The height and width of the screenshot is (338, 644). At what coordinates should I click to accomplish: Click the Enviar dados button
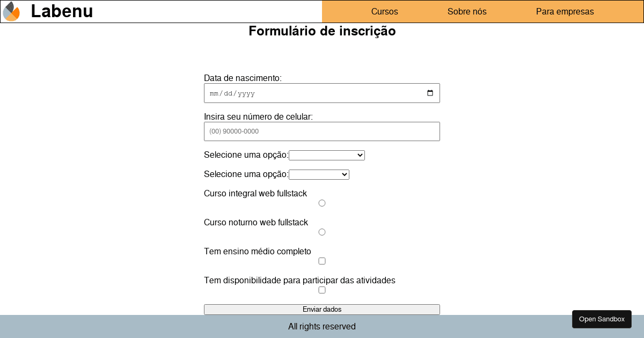point(322,310)
